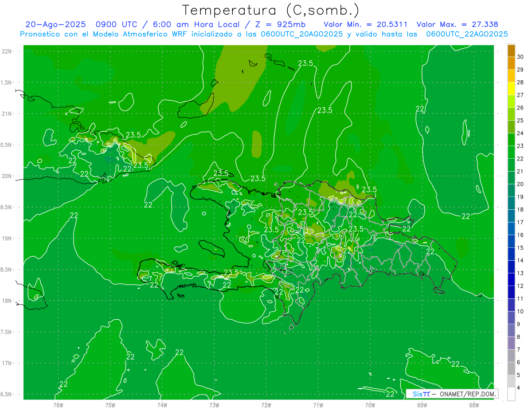Select the "0600UTC_22AGO2025" valid-until timestamp
The width and height of the screenshot is (532, 411).
[467, 34]
